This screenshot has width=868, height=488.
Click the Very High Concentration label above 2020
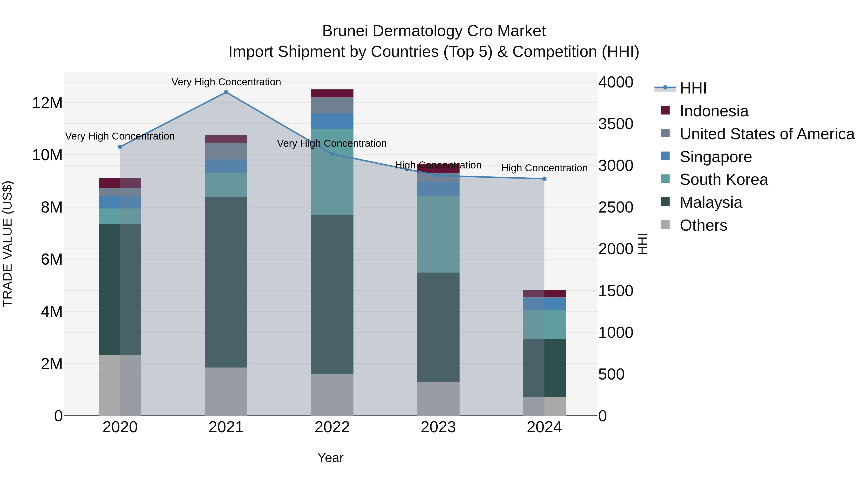[x=120, y=136]
